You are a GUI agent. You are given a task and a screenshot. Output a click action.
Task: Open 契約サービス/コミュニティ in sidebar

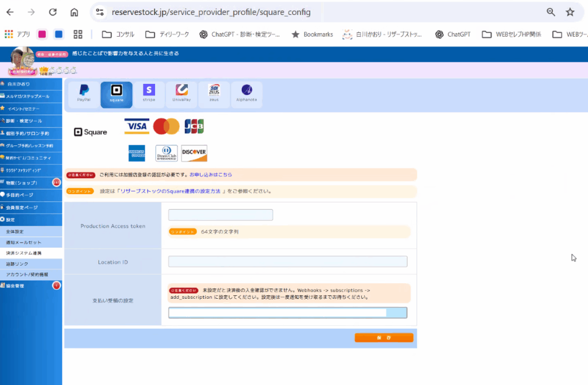click(x=31, y=158)
